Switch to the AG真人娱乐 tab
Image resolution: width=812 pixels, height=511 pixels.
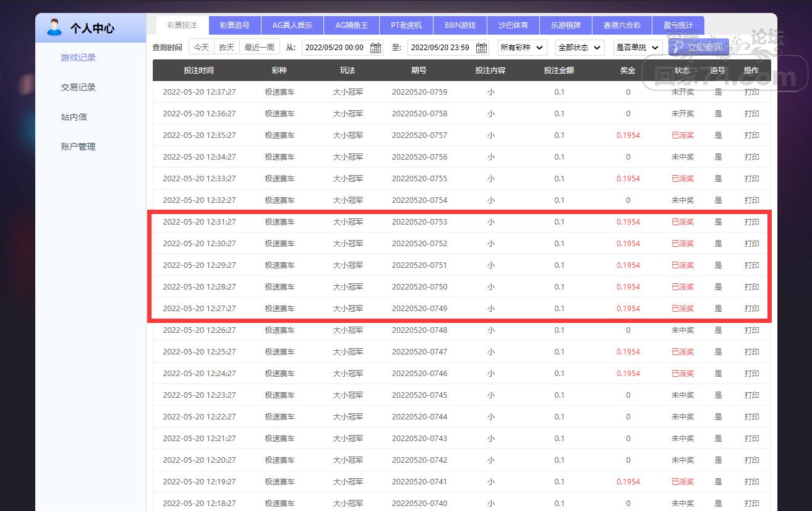click(x=293, y=25)
